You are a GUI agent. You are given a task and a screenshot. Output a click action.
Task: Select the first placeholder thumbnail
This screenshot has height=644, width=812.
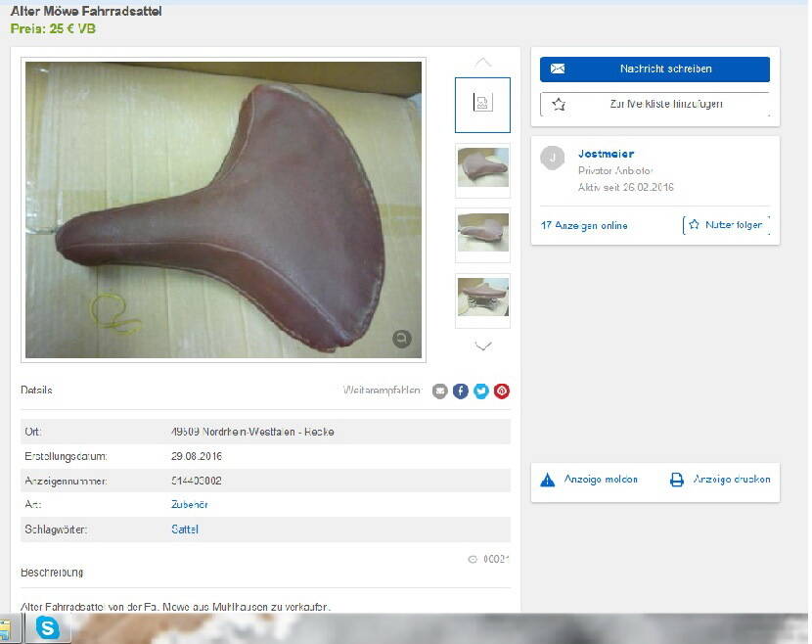point(482,104)
